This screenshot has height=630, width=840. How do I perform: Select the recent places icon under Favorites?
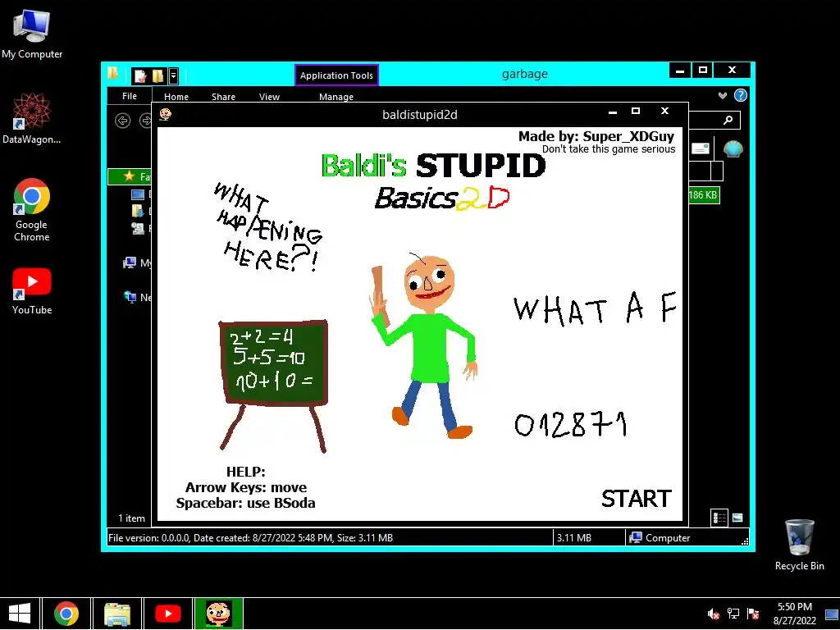138,229
